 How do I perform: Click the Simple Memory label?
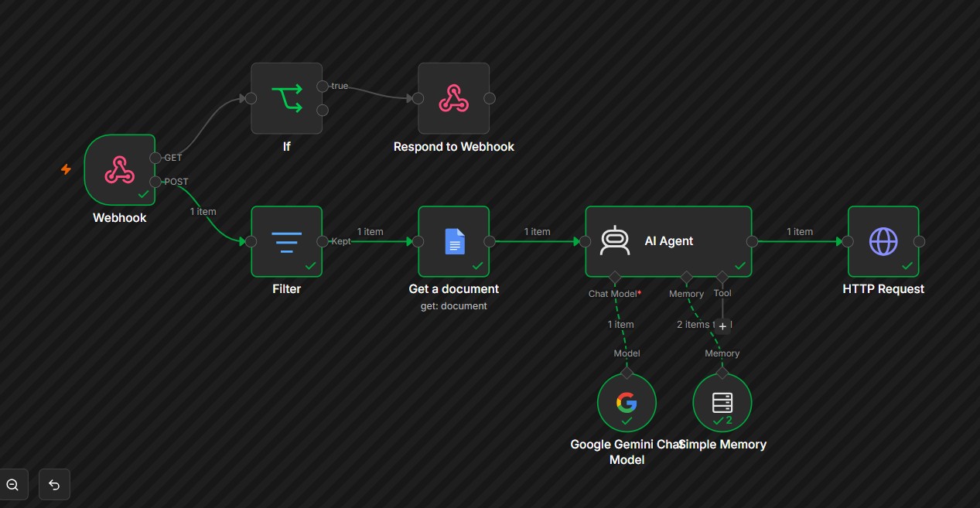click(x=722, y=445)
